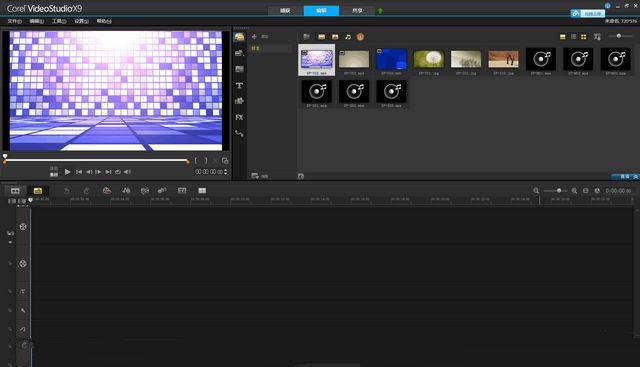Click the music track note header icon
Screen dimensions: 640x367
(23, 329)
